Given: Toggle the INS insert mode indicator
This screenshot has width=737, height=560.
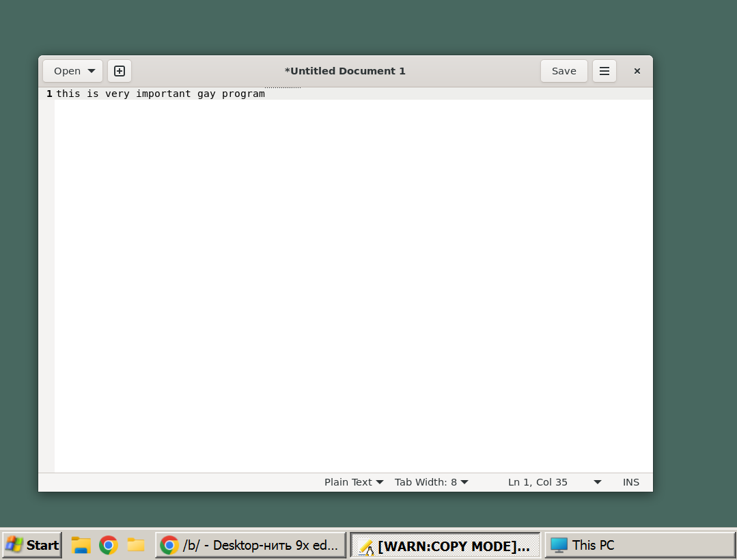Looking at the screenshot, I should point(630,482).
